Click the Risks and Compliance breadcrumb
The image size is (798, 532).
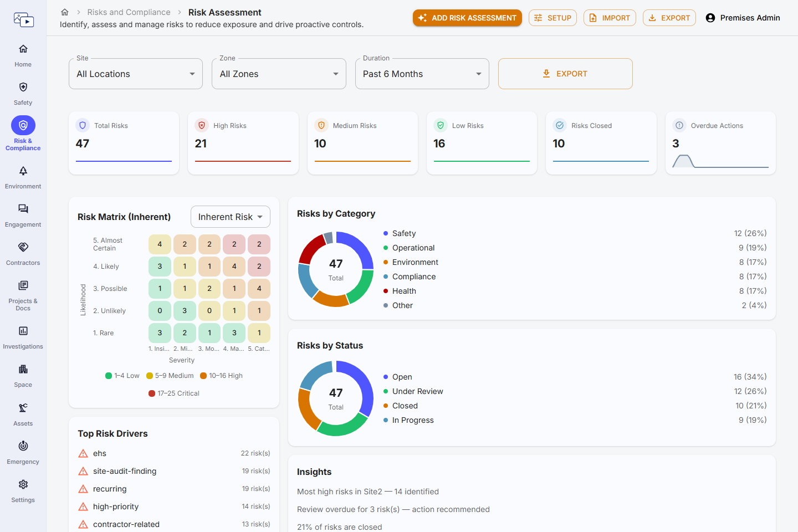[129, 12]
